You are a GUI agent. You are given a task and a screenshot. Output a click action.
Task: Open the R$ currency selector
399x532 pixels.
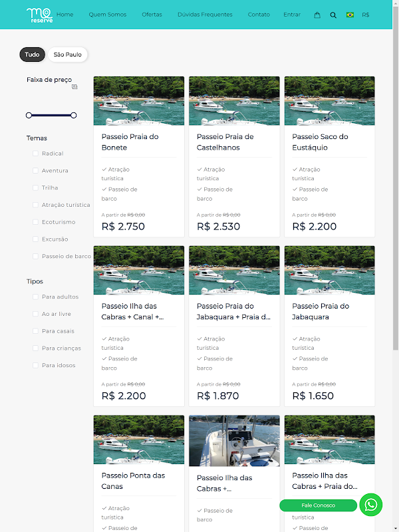(365, 15)
